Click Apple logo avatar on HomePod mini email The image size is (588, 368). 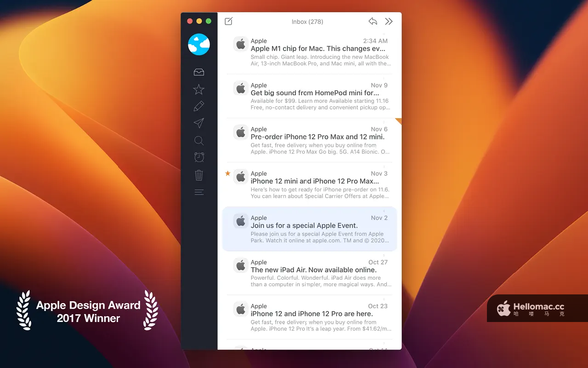[x=241, y=88]
